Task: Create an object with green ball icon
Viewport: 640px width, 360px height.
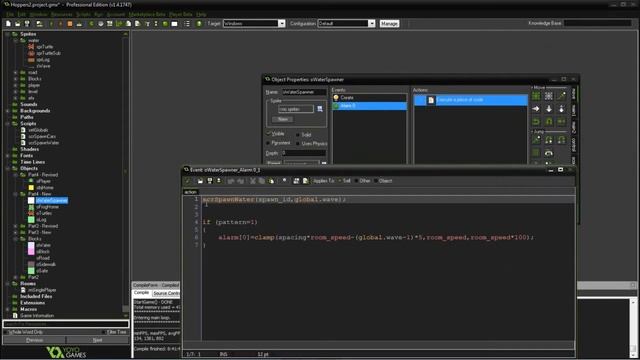Action: pos(165,24)
